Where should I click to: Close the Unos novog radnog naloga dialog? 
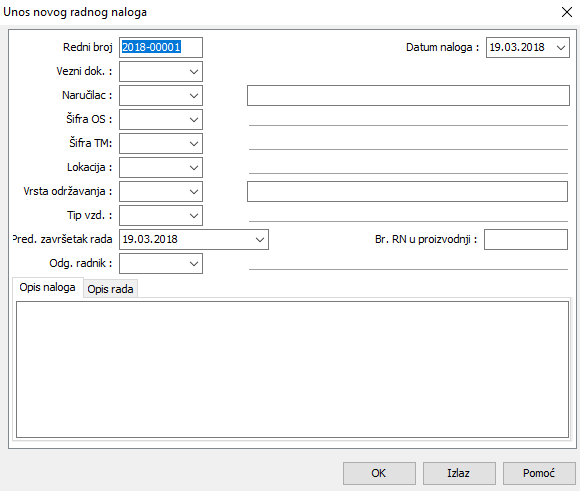tap(567, 12)
